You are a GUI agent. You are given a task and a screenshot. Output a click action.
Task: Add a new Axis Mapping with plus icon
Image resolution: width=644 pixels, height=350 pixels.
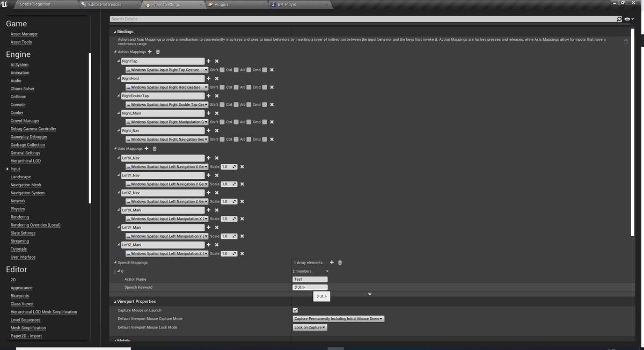pyautogui.click(x=147, y=149)
